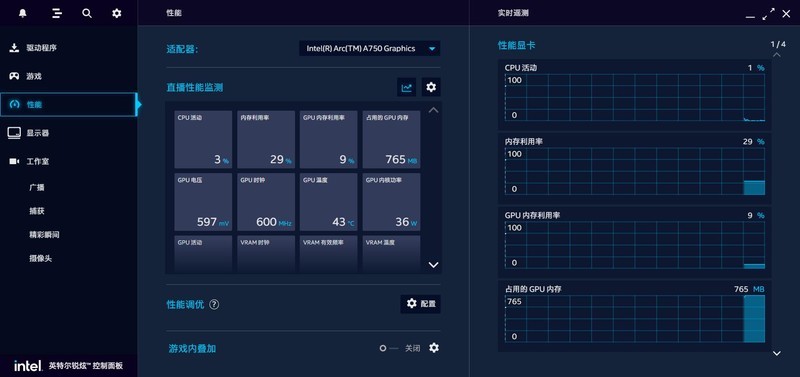Click 英特尔锐炫 控制面板 footer text
This screenshot has width=800, height=377.
click(86, 366)
